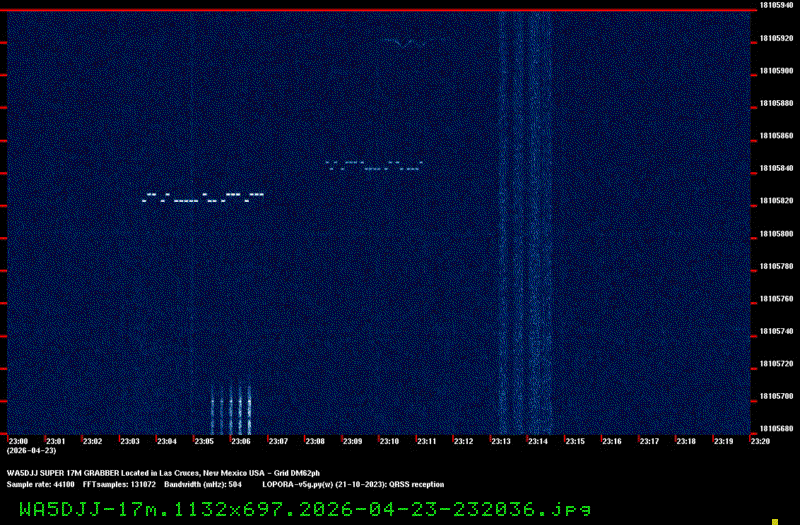Click the 23:13 time axis label

pyautogui.click(x=501, y=441)
